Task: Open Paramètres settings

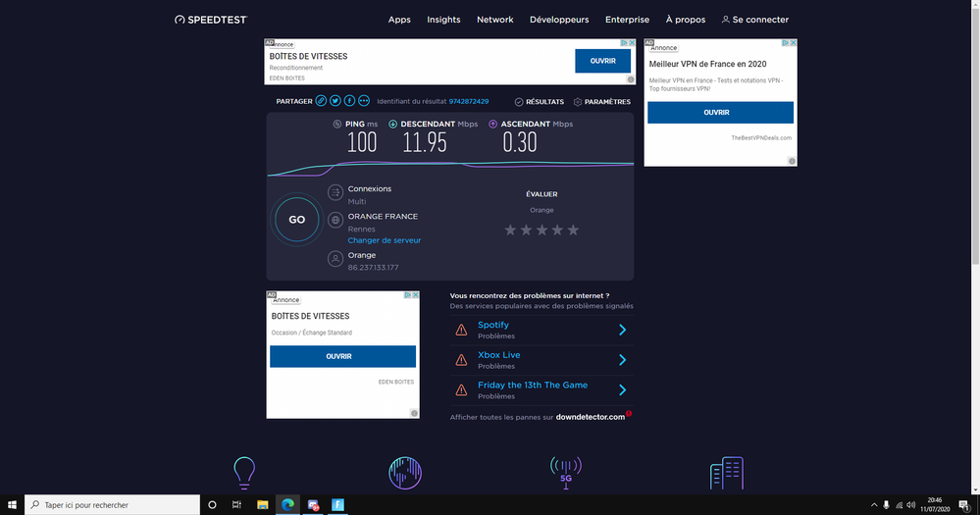Action: coord(602,102)
